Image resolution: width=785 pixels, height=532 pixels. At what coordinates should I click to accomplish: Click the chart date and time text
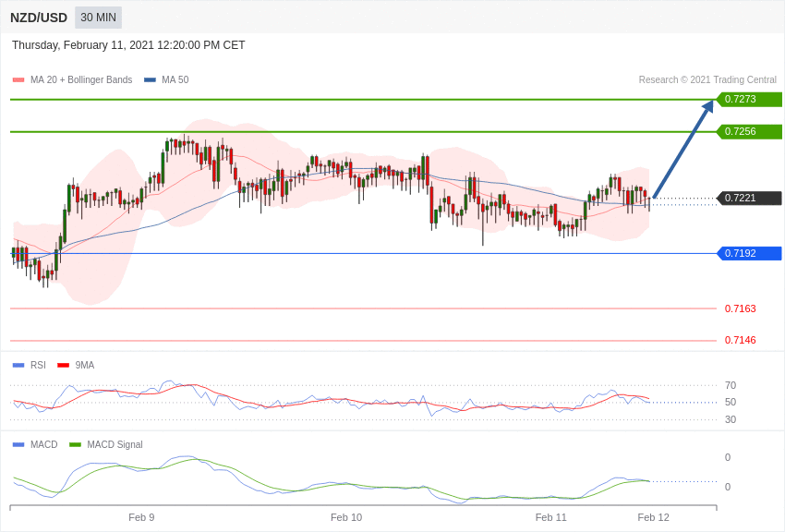(128, 45)
